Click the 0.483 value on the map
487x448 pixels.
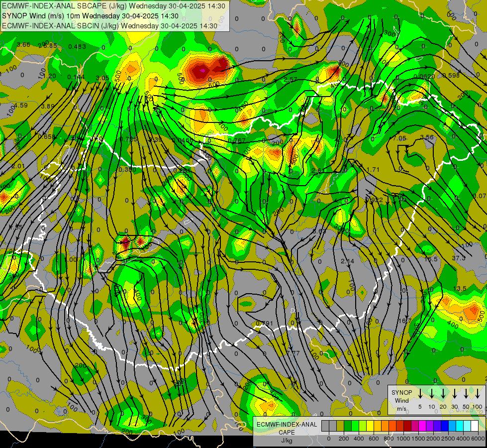77,46
